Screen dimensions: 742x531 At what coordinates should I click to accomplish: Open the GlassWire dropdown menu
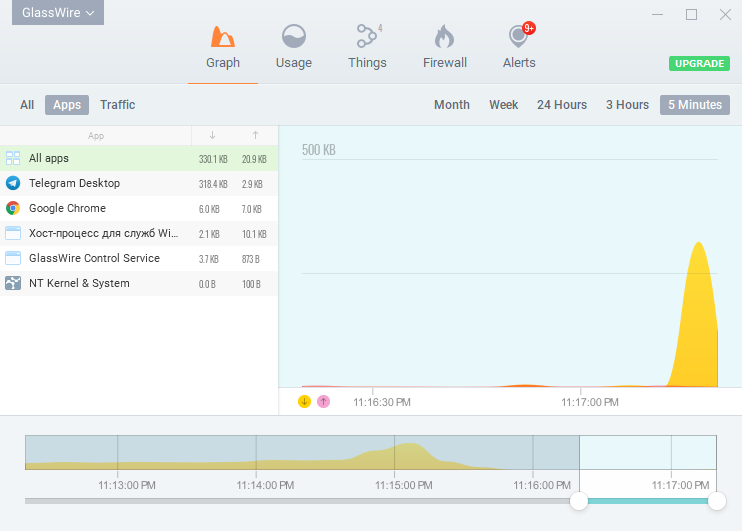click(58, 12)
